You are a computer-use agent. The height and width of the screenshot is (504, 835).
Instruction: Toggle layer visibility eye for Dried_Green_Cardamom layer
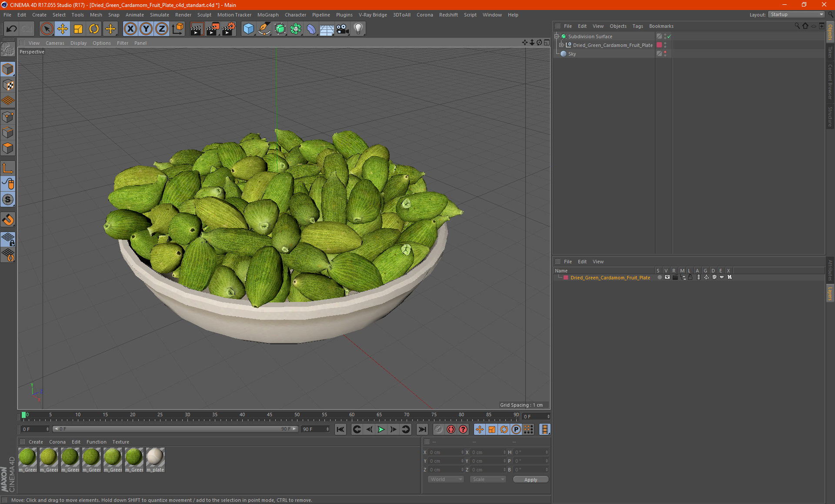667,277
